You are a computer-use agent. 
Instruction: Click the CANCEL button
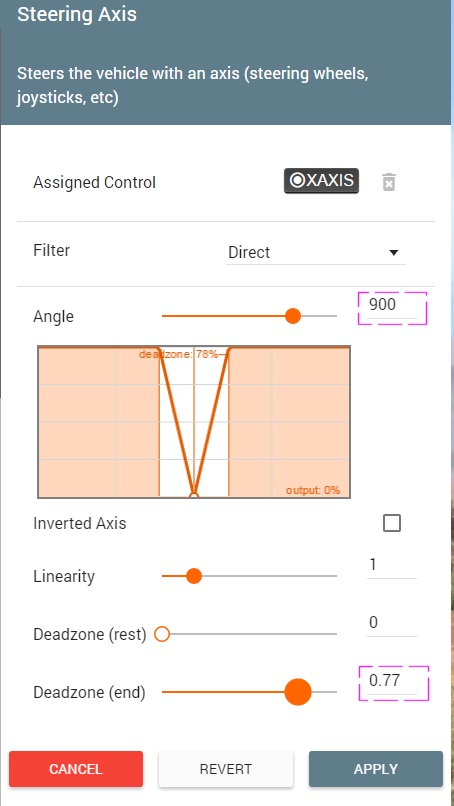76,769
